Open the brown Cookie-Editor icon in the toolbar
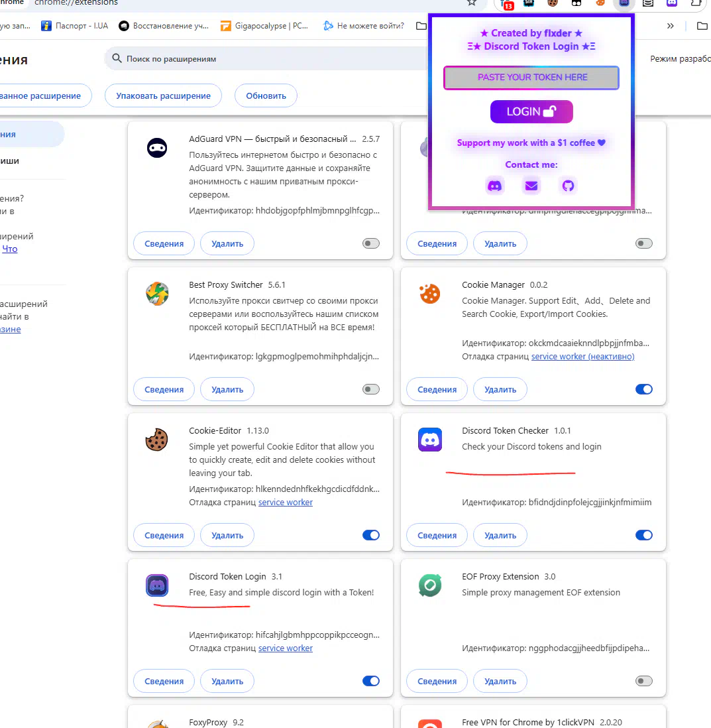The image size is (711, 728). (552, 3)
